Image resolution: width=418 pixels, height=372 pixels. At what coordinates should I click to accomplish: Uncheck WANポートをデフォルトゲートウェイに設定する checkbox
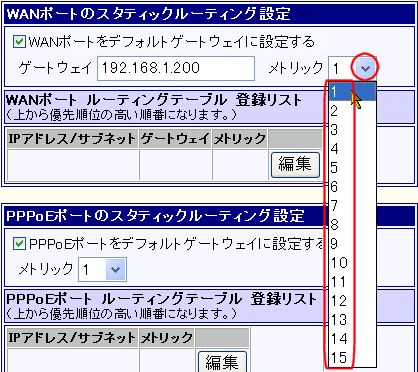tap(19, 42)
